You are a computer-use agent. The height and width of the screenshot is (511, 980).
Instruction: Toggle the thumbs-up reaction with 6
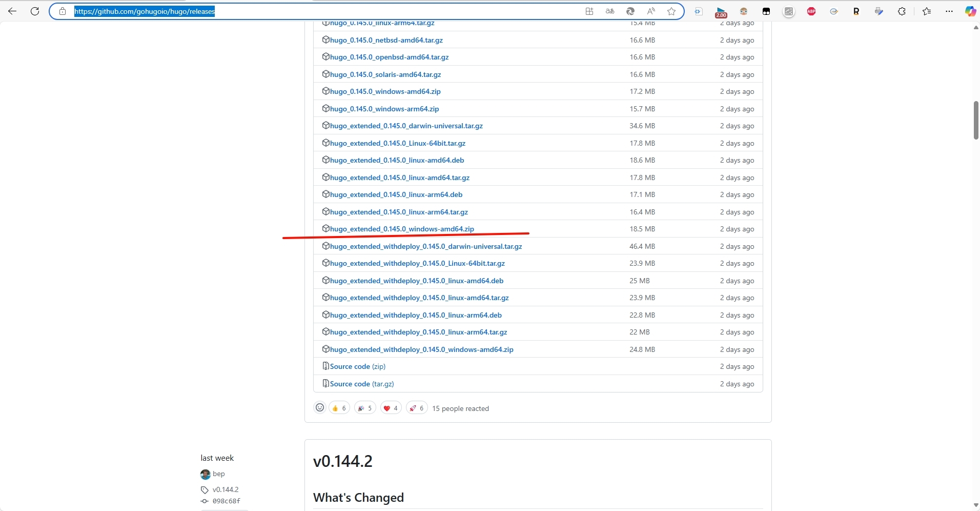coord(339,408)
